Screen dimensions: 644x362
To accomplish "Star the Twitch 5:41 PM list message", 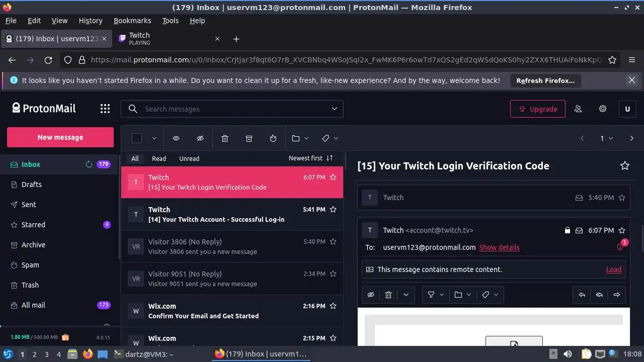I will click(333, 210).
